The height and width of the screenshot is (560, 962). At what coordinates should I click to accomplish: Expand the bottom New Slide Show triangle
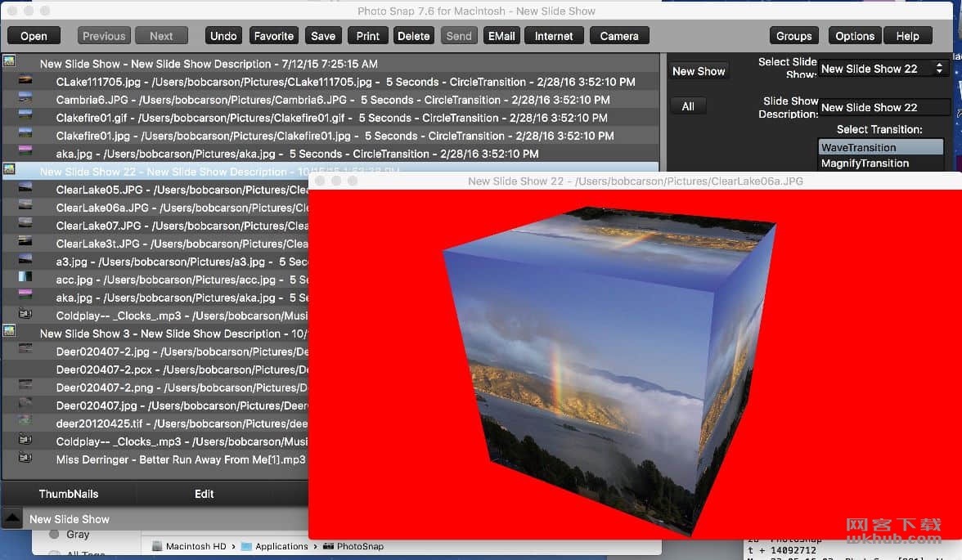pos(11,518)
